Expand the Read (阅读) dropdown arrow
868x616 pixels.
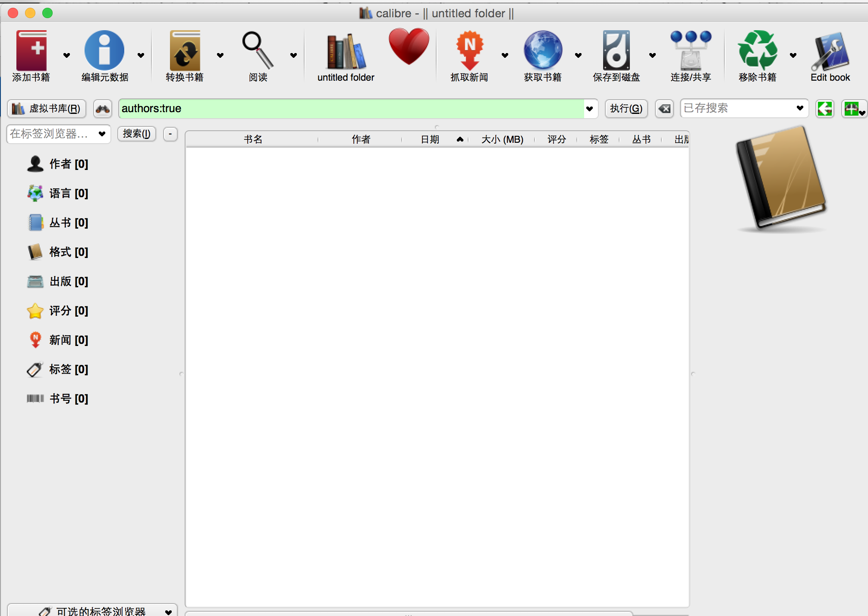pos(293,55)
